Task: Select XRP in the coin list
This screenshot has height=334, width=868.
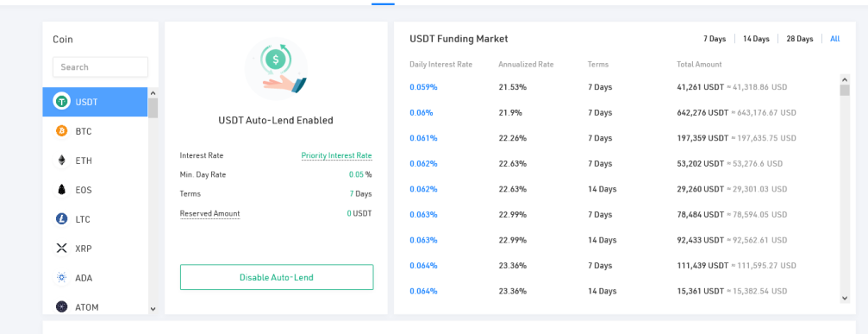Action: click(x=95, y=249)
